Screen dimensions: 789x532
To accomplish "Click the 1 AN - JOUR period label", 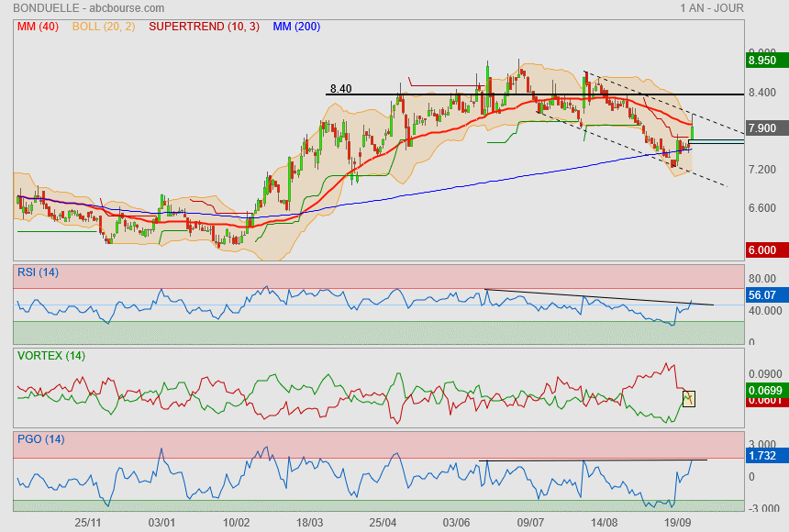I will pyautogui.click(x=712, y=8).
